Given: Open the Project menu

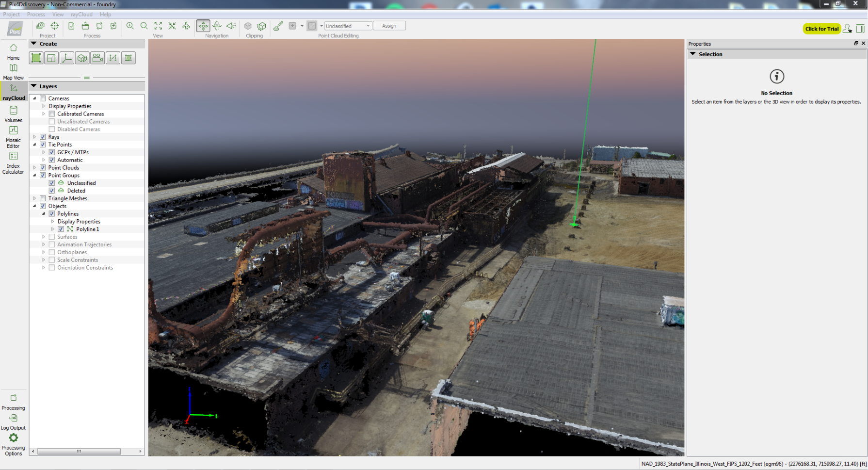Looking at the screenshot, I should [x=12, y=15].
